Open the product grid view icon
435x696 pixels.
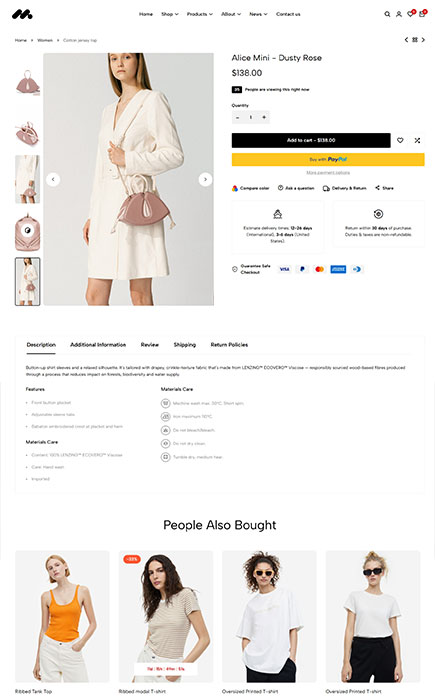click(x=415, y=40)
